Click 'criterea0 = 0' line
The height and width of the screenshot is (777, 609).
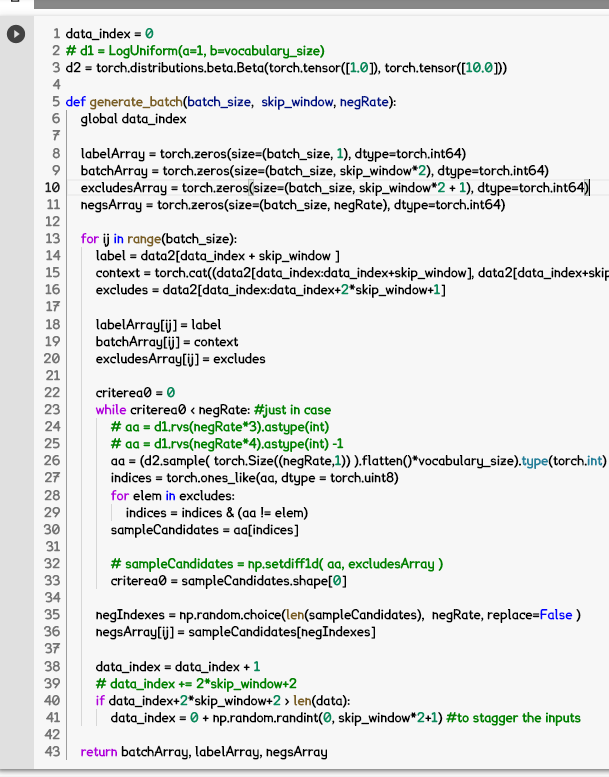[x=135, y=393]
